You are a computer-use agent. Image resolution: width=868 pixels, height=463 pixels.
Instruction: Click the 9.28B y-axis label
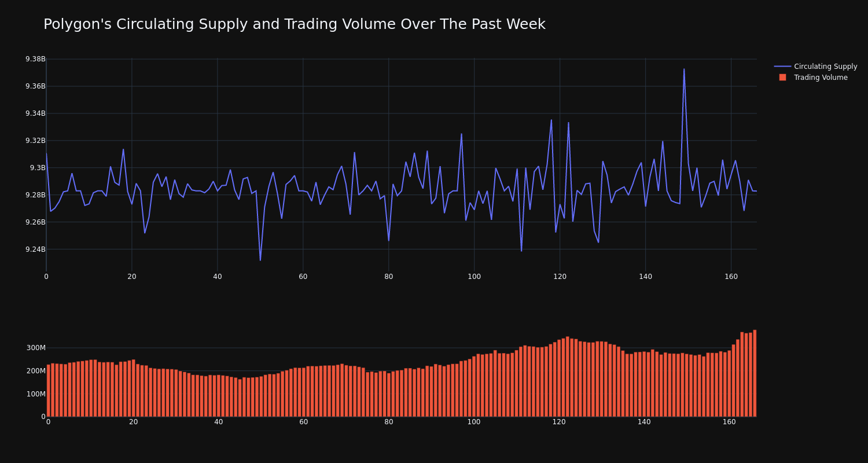click(x=35, y=195)
